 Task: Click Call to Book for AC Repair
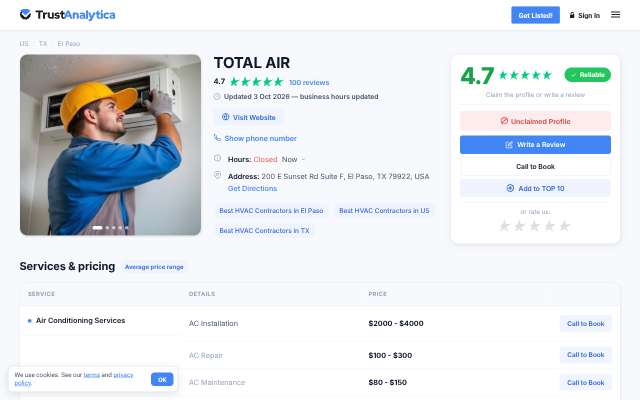[585, 355]
